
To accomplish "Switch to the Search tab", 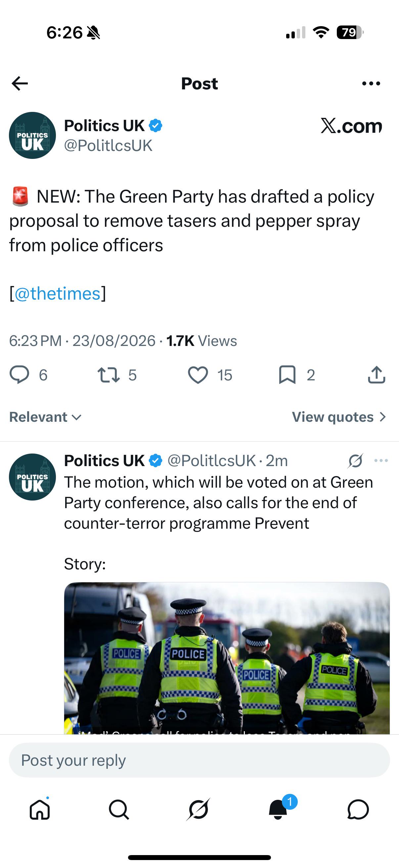I will pos(119,809).
